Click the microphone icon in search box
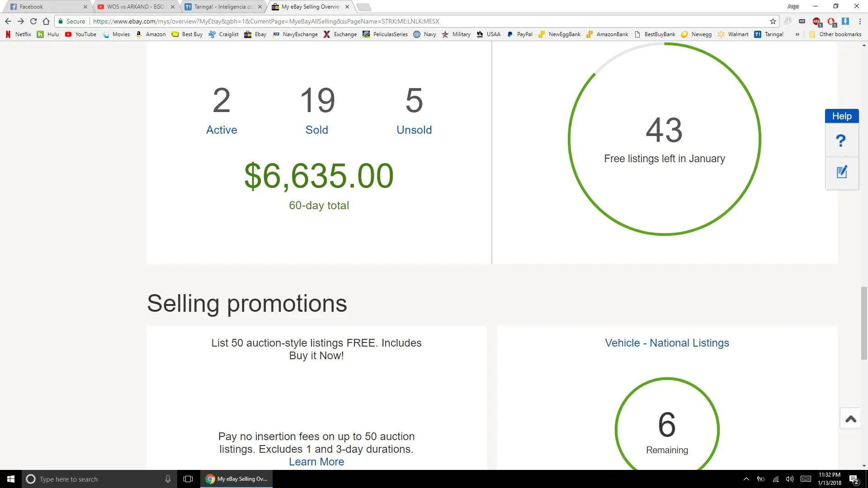 168,479
